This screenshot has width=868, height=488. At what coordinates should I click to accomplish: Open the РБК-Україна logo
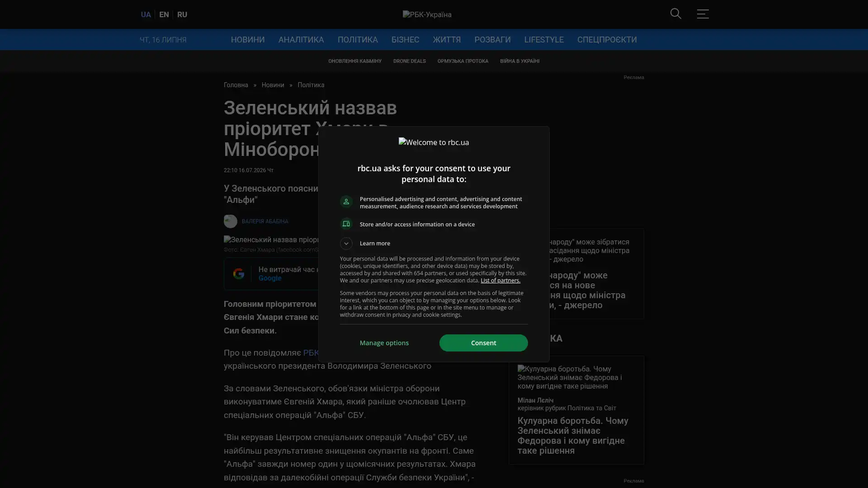click(427, 14)
